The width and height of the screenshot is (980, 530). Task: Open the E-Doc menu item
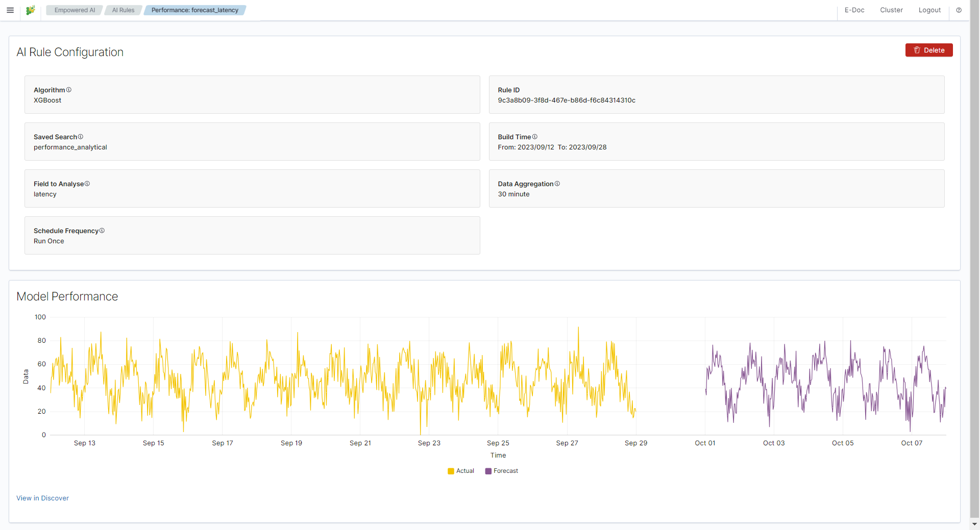(x=854, y=10)
